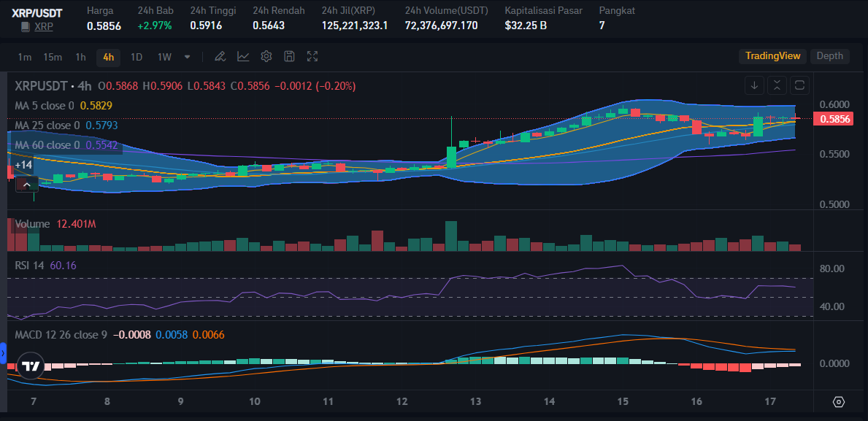The height and width of the screenshot is (421, 868).
Task: Click date 13 on the time axis
Action: pos(475,402)
